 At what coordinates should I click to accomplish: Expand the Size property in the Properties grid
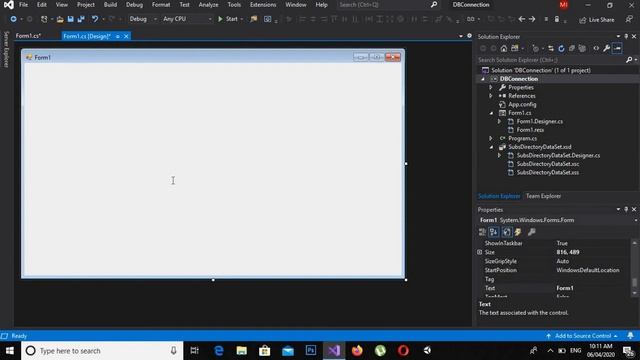coord(480,252)
